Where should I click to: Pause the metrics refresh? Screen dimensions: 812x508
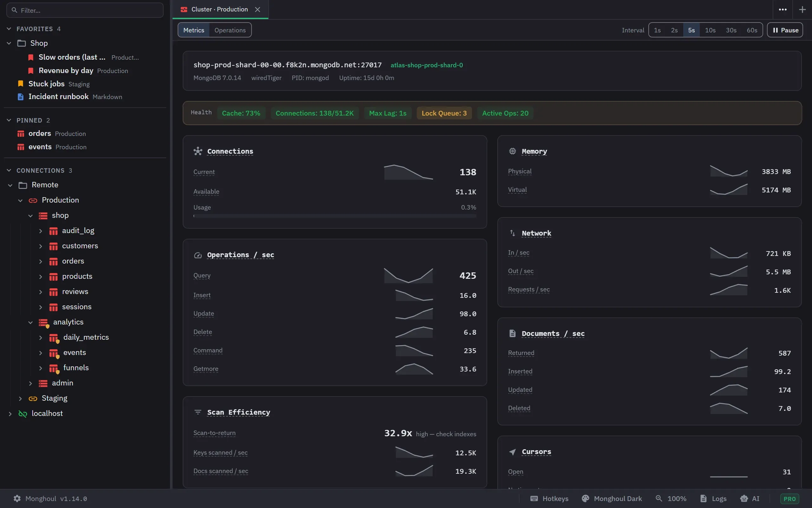pos(785,30)
